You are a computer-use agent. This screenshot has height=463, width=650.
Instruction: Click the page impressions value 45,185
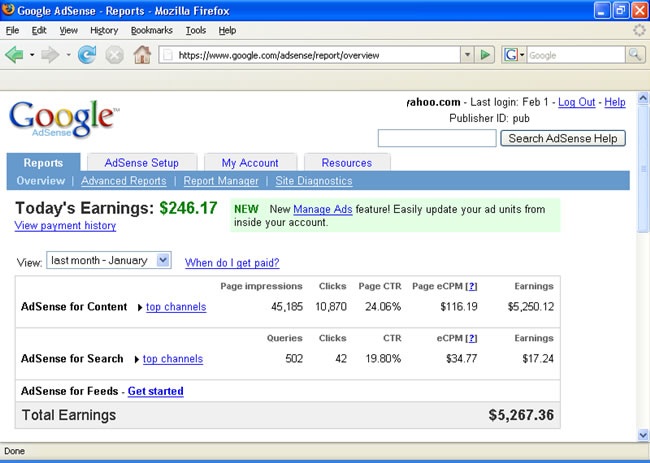[287, 307]
